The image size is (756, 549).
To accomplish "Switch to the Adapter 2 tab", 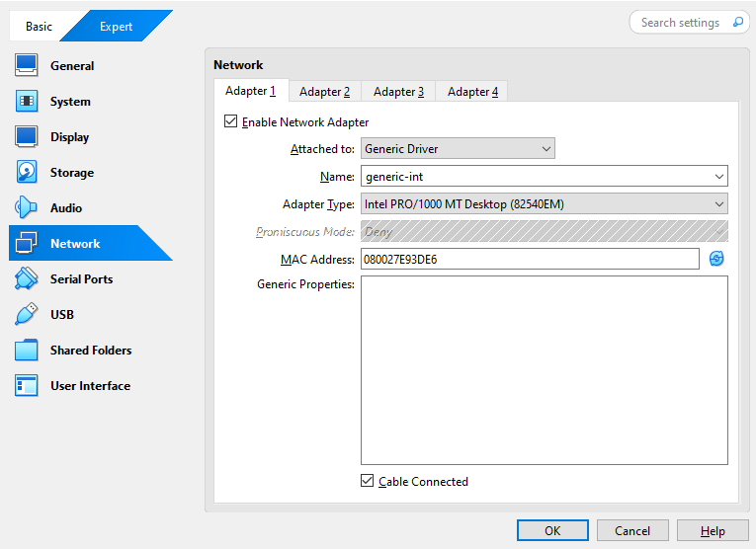I will (324, 92).
